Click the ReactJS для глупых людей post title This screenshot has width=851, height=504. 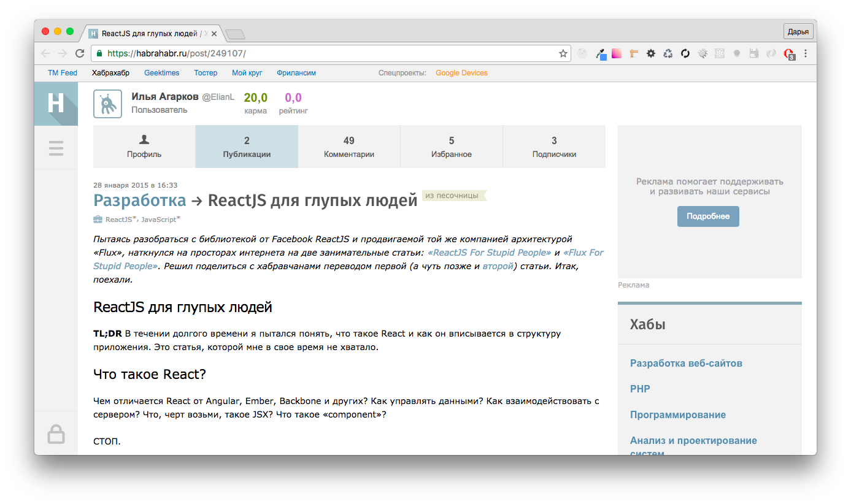click(313, 200)
